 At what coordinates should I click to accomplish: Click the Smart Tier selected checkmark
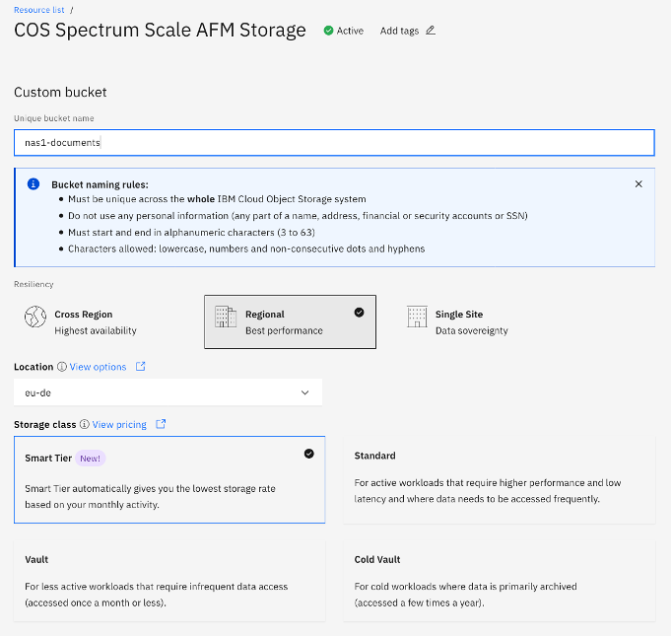tap(309, 454)
